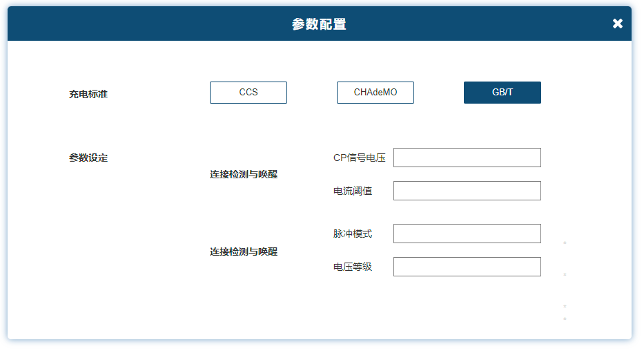Screen dimensions: 644x351
Task: Choose the CHAdeMO charging standard
Action: (x=375, y=93)
